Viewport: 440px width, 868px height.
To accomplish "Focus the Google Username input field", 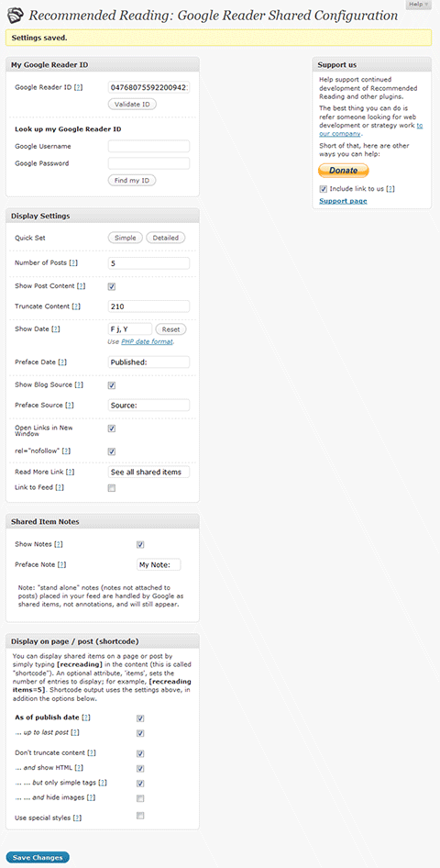I will pos(148,146).
